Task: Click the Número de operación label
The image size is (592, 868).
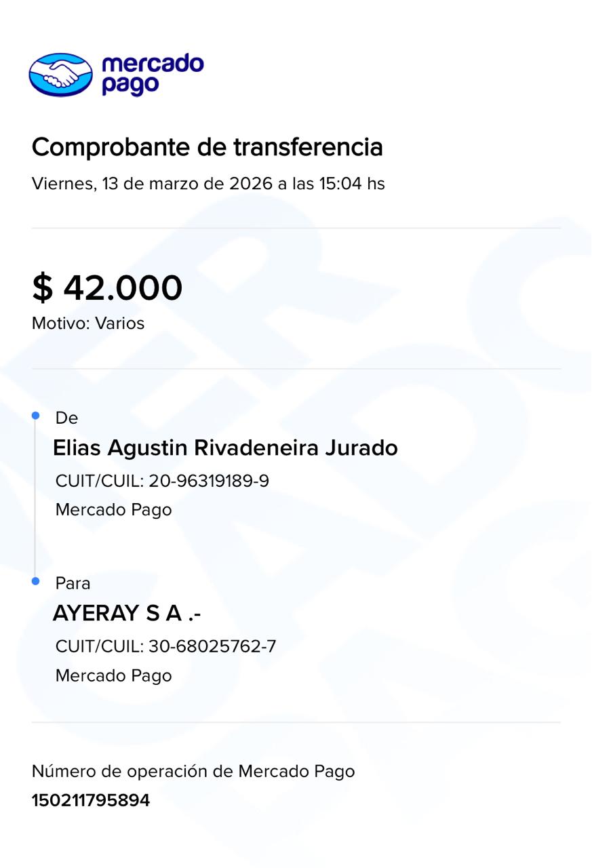Action: click(x=193, y=771)
